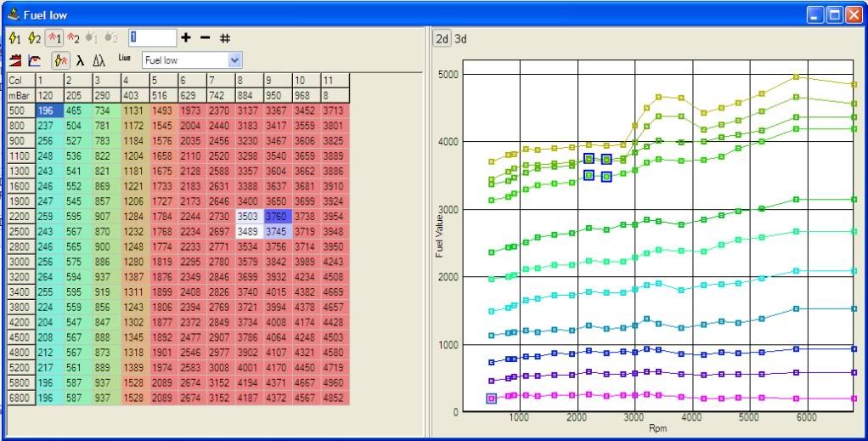Screen dimensions: 868x441
Task: Toggle the pressed fuel map 1 button
Action: coord(54,38)
